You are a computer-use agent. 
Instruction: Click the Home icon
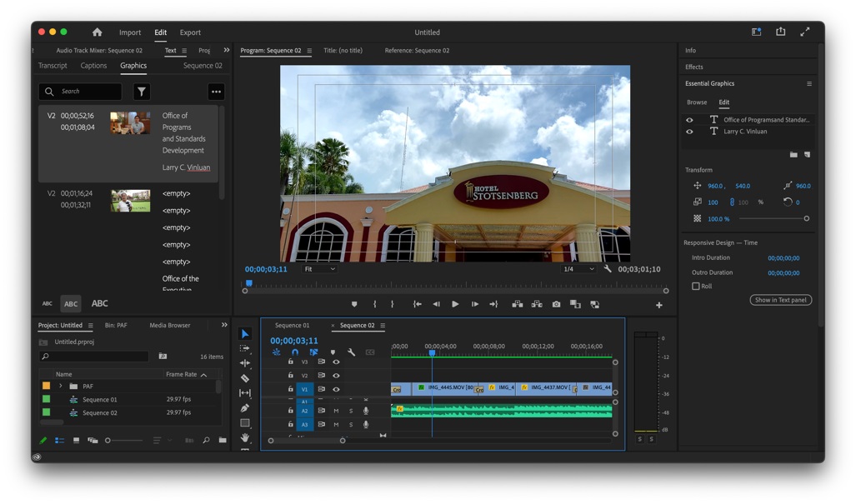click(x=98, y=32)
